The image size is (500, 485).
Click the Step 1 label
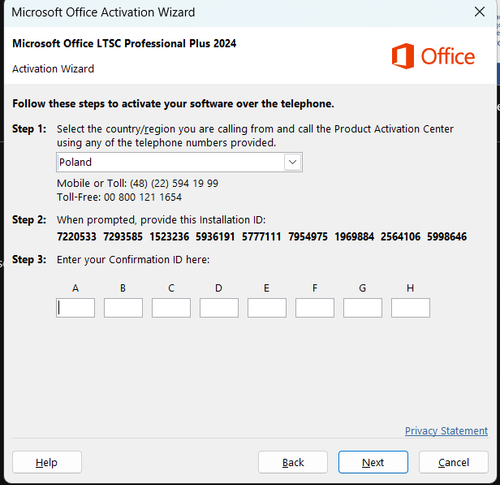tap(29, 129)
